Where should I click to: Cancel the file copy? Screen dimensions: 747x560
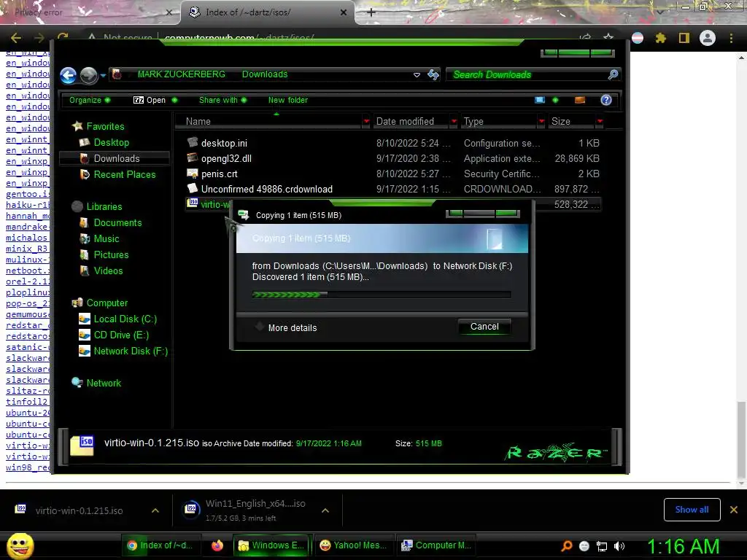[x=484, y=327]
